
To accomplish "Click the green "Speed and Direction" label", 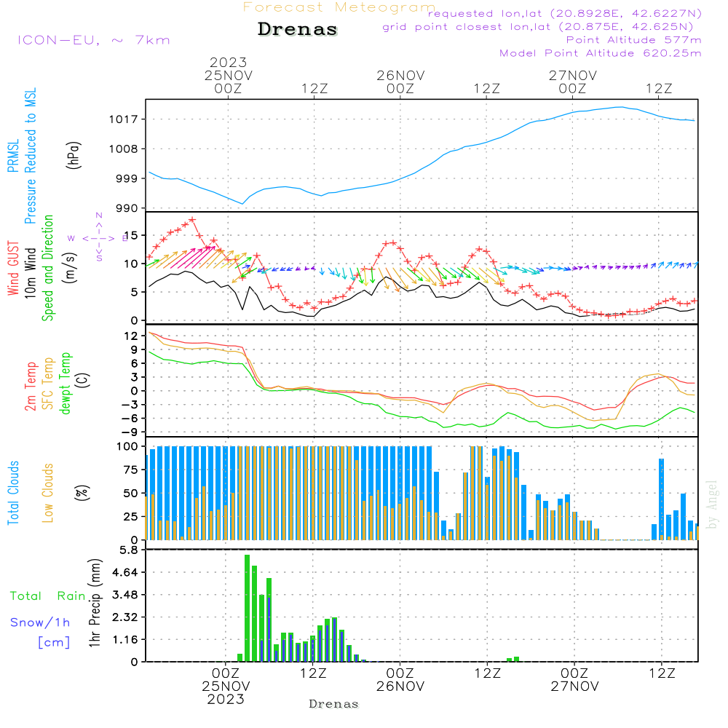I will coord(47,268).
